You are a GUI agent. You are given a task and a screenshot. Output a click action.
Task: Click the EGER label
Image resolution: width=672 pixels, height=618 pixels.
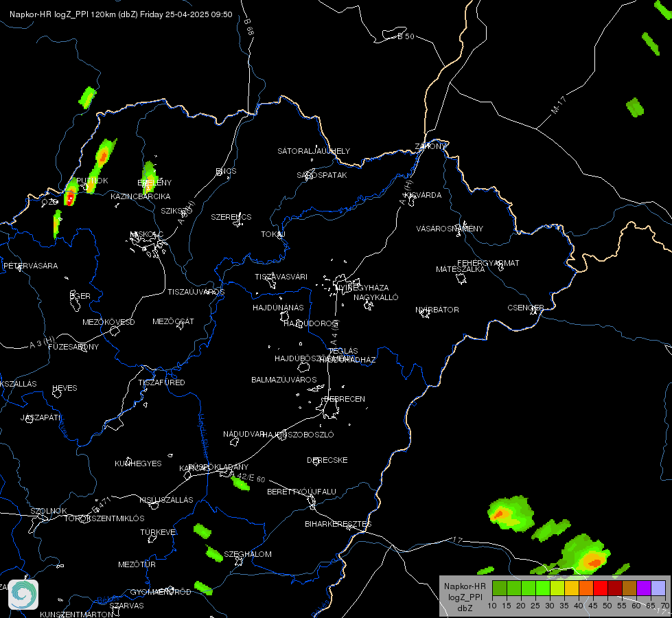80,296
